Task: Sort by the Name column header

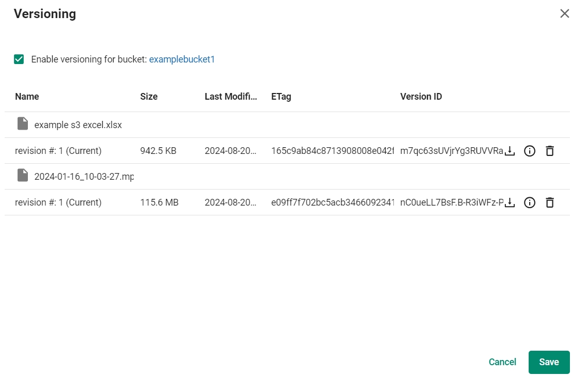Action: (x=27, y=97)
